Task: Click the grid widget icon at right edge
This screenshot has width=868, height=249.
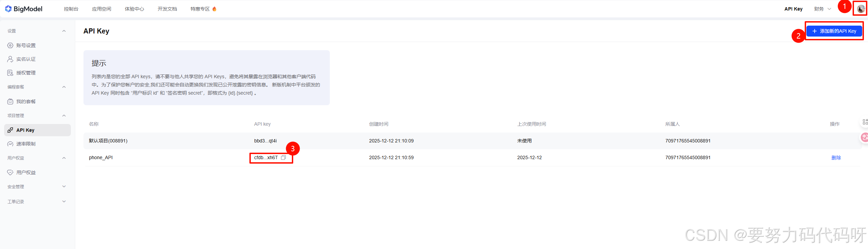Action: pyautogui.click(x=865, y=122)
